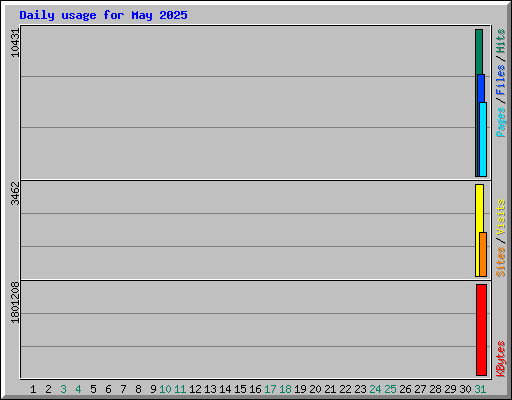Viewport: 512px width, 400px height.
Task: Click day 6 on the x-axis
Action: click(108, 389)
